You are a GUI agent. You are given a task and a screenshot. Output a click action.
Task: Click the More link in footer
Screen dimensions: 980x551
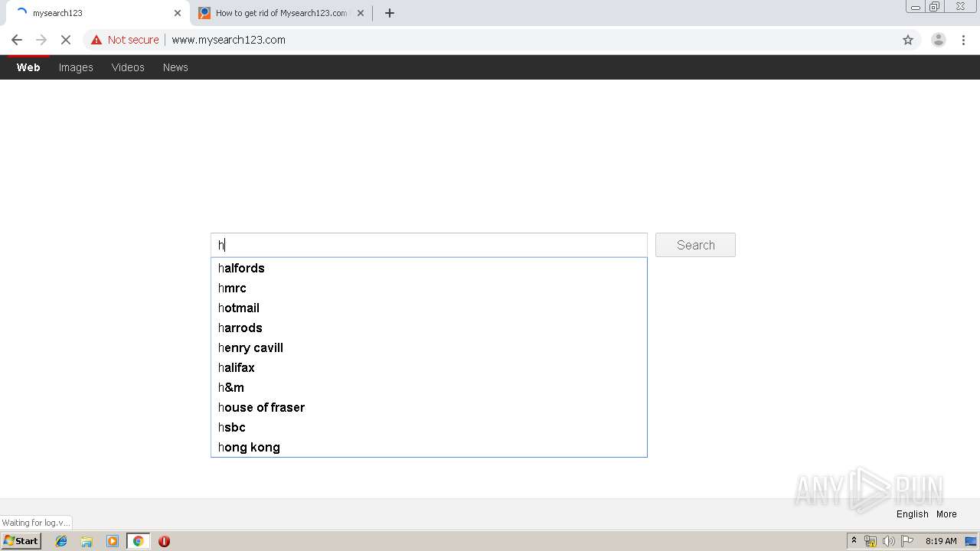pyautogui.click(x=946, y=514)
